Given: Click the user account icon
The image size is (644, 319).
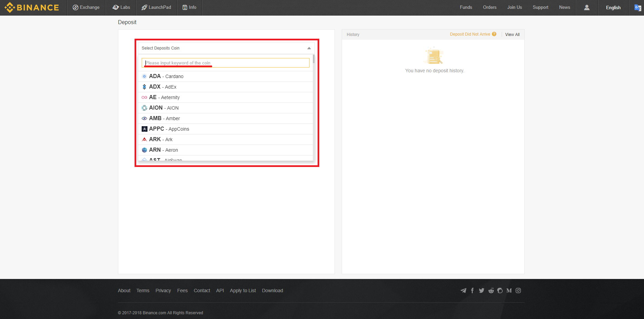Looking at the screenshot, I should coord(587,7).
